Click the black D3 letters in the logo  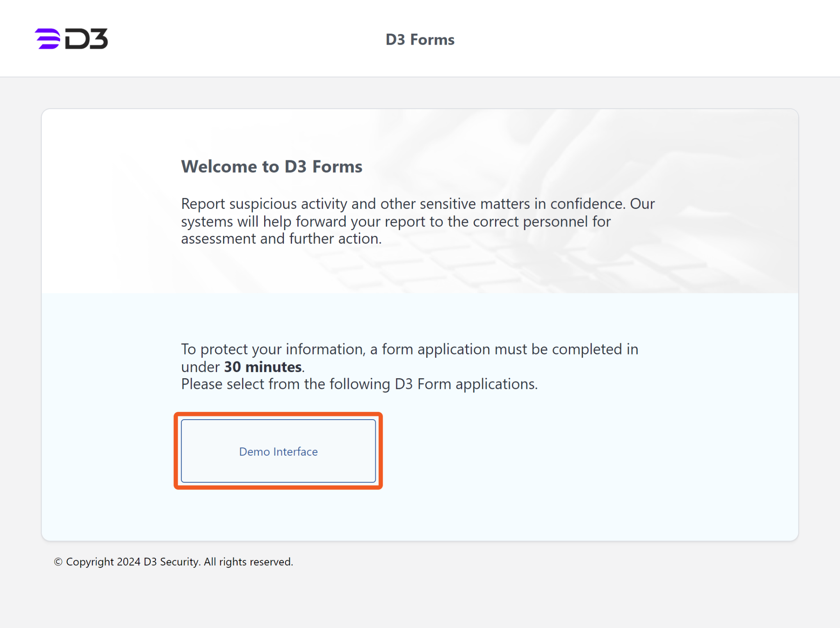(87, 39)
